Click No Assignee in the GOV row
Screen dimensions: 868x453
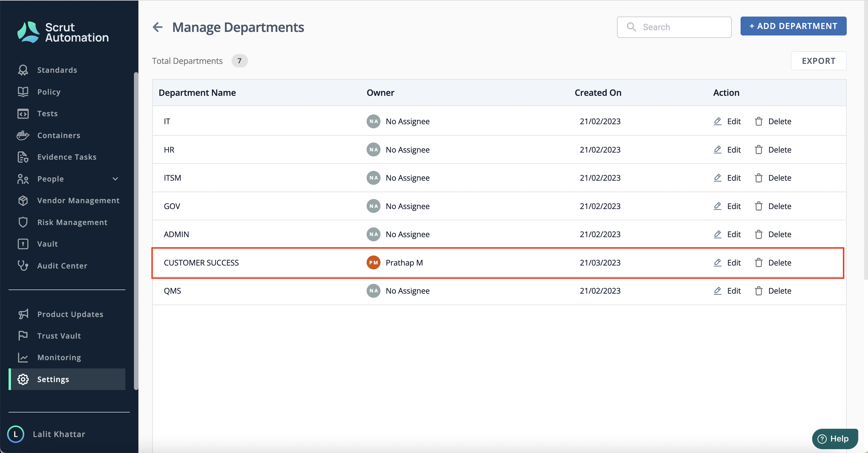(407, 206)
